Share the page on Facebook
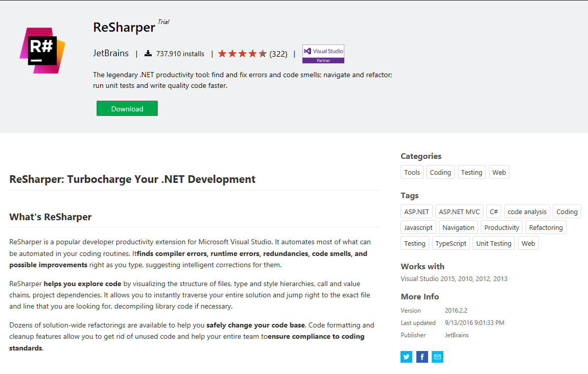This screenshot has height=374, width=588. tap(422, 357)
